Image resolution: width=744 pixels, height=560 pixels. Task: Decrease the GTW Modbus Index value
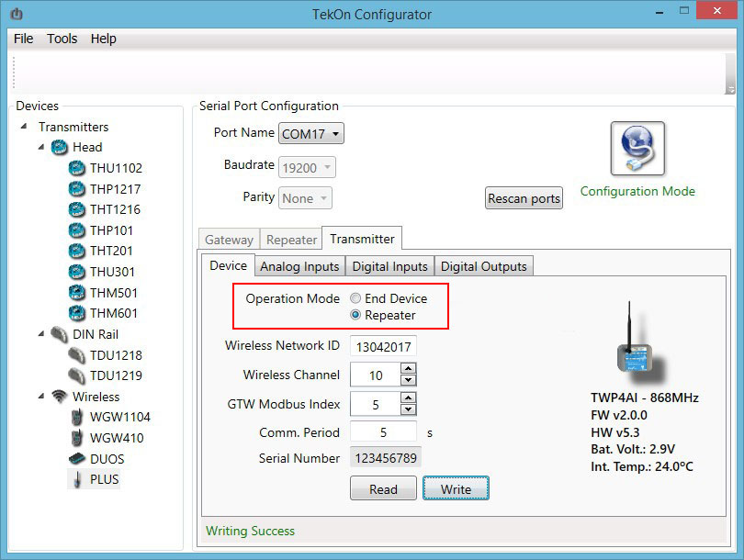[409, 409]
